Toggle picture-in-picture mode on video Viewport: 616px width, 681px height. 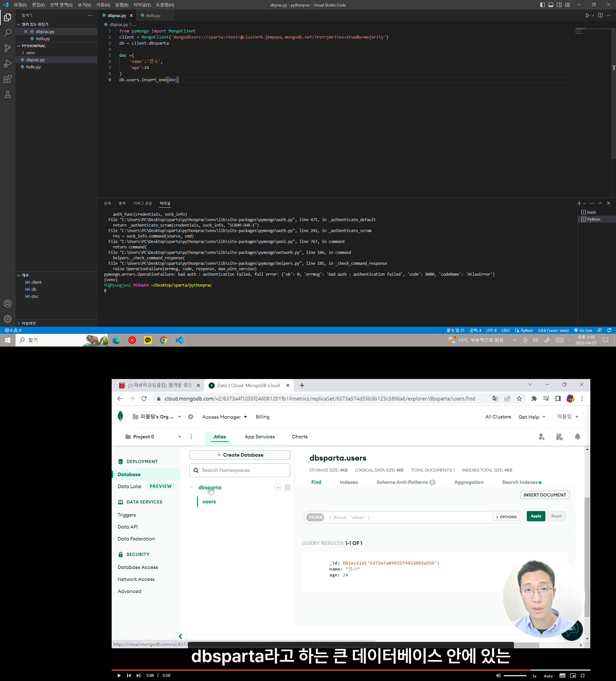[x=573, y=676]
